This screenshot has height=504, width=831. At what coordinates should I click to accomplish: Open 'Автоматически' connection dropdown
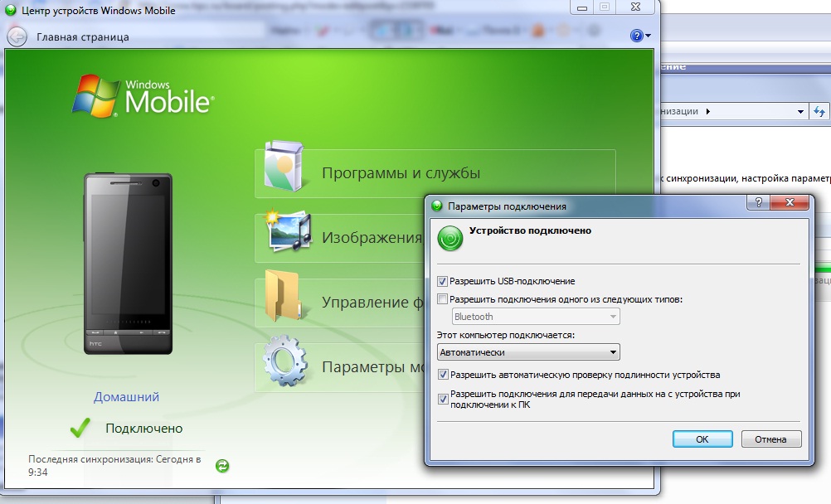tap(528, 352)
